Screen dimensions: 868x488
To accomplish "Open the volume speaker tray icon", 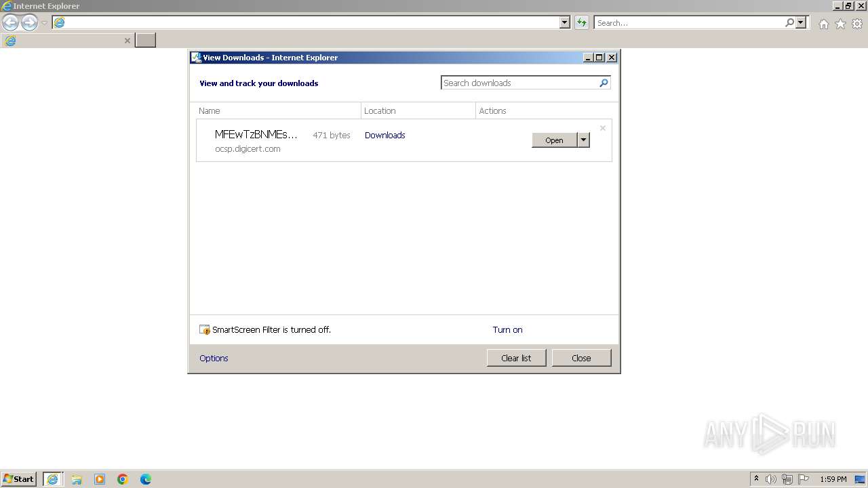I will pyautogui.click(x=771, y=479).
